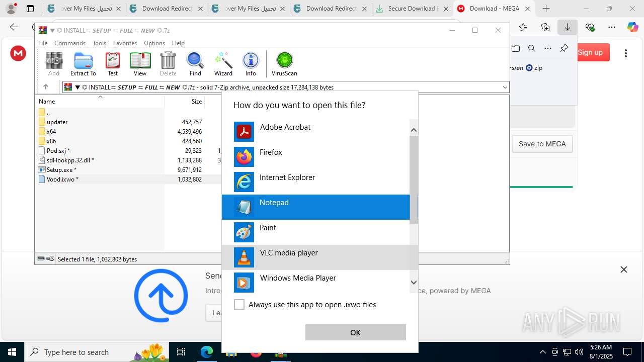
Task: Open Edge Copilot icon
Action: (632, 27)
